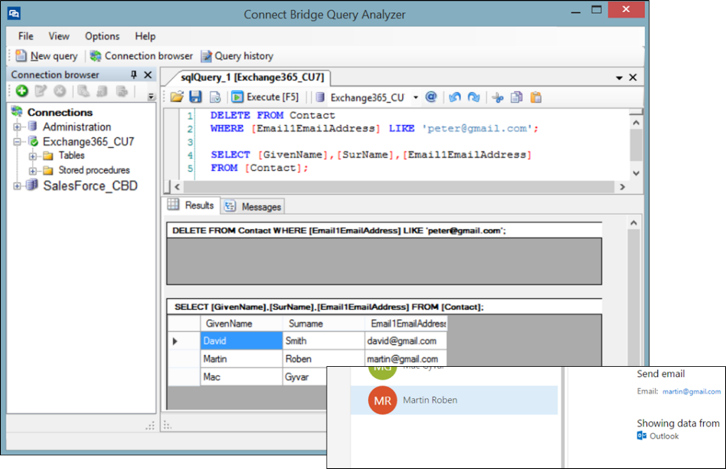Pin the Connection browser panel
This screenshot has width=726, height=469.
[134, 75]
